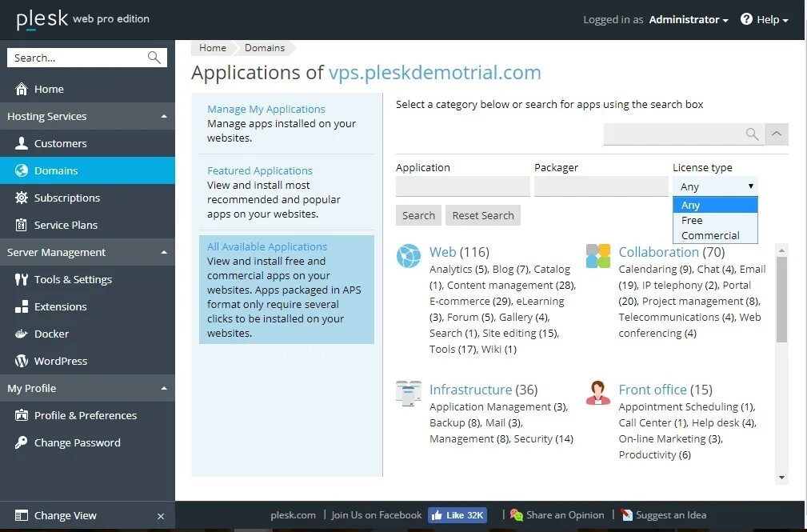Click the Profile & Preferences icon
Screen dimensions: 807x532
tap(21, 415)
